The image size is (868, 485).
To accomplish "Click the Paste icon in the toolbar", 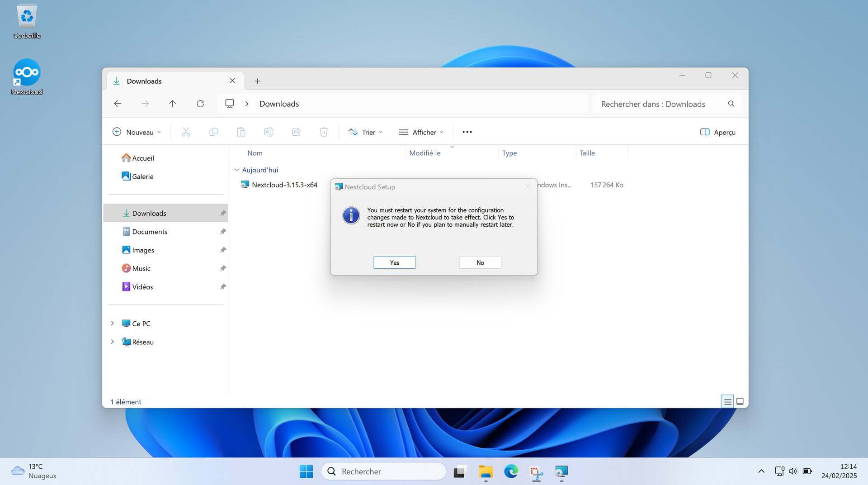I will 241,132.
